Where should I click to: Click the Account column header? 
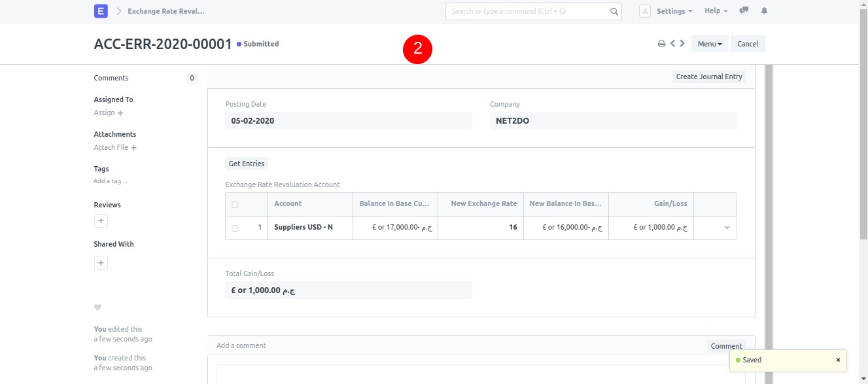click(310, 204)
